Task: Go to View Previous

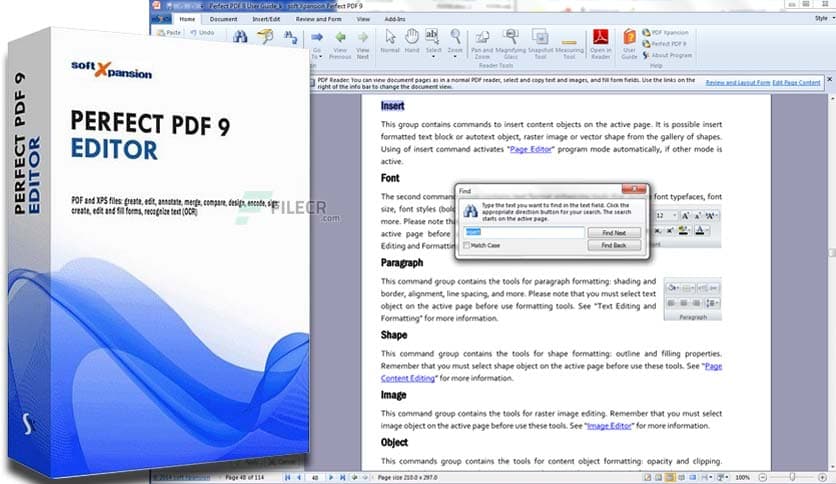Action: point(340,44)
